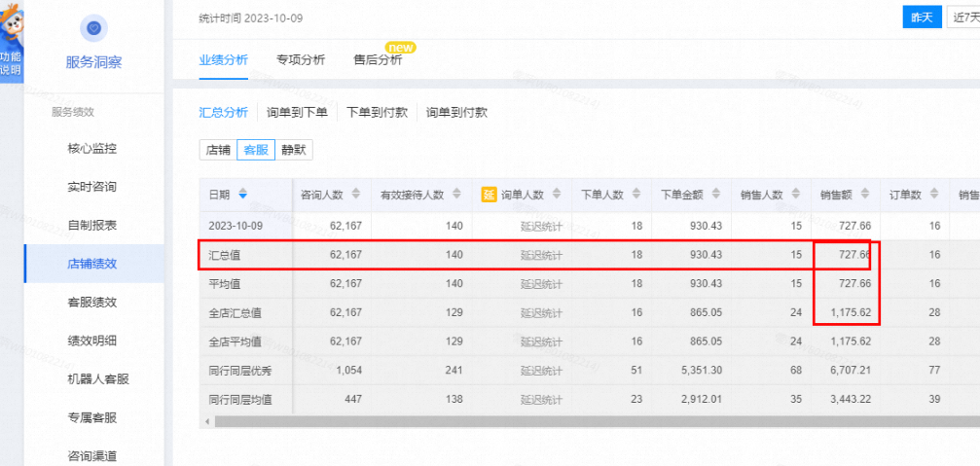Click the 统计时间 2023-10-09 text
Screen dimensions: 980x466
coord(251,18)
